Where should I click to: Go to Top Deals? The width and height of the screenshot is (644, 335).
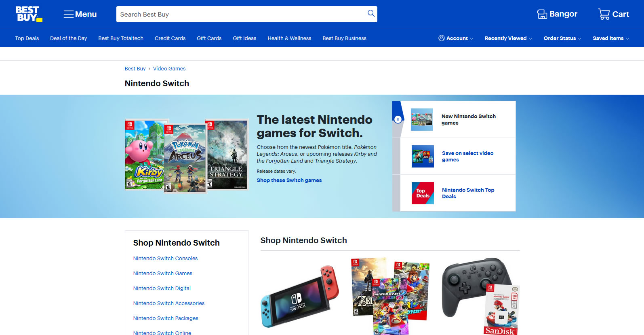[x=27, y=38]
